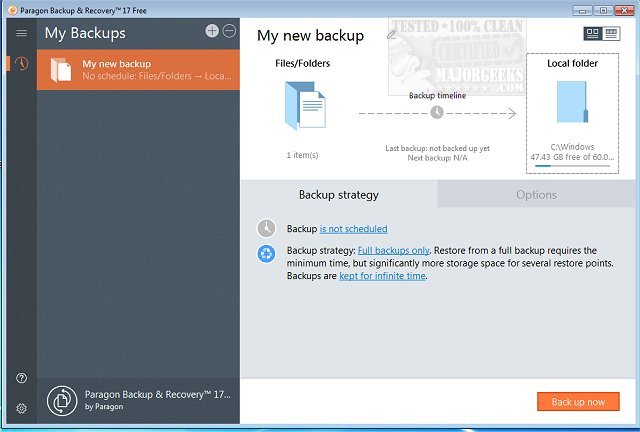Add a new backup job with plus icon
The width and height of the screenshot is (640, 432).
click(x=212, y=31)
